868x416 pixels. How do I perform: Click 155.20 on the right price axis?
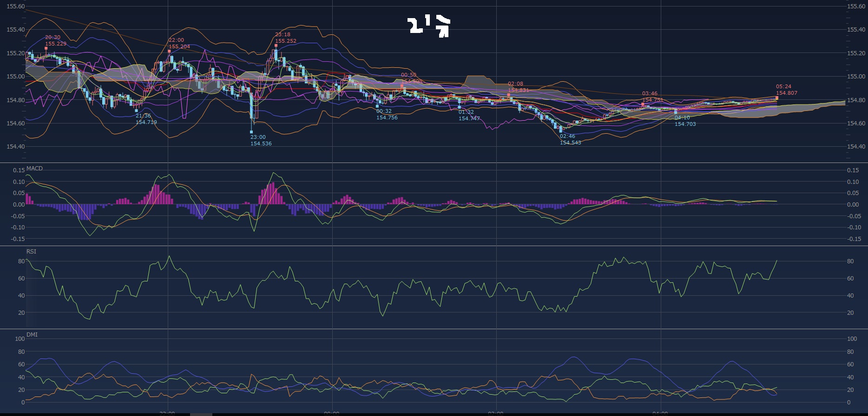coord(856,53)
